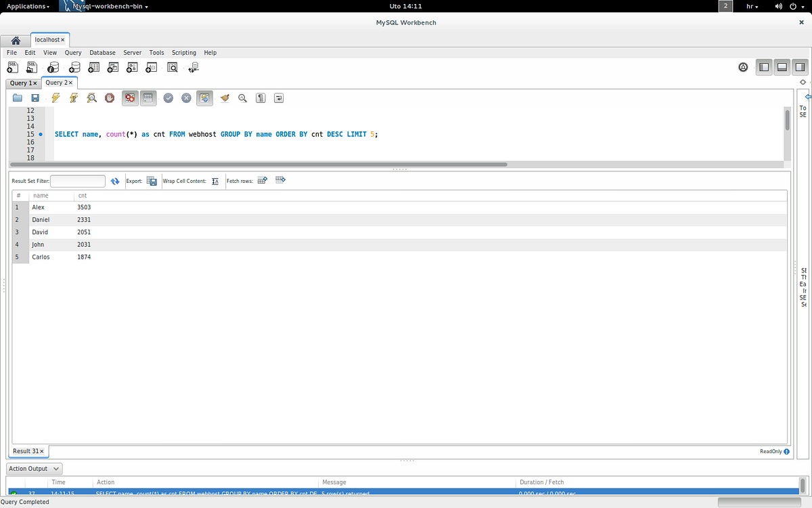Click the Result Set Filter field
Screen dimensions: 812x508
click(x=78, y=181)
